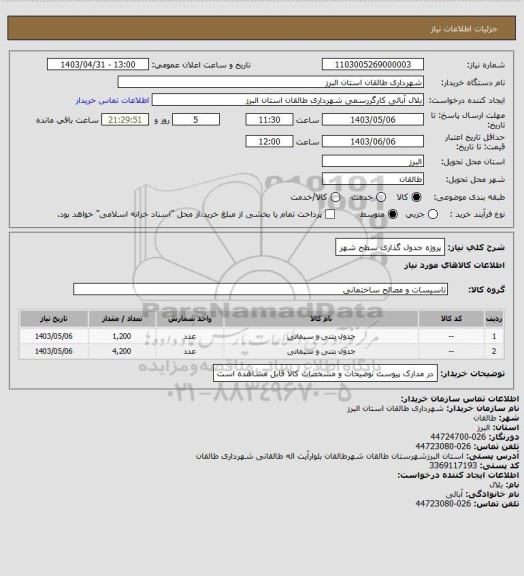Click the delivery province field البرز
The image size is (524, 576).
pyautogui.click(x=373, y=162)
